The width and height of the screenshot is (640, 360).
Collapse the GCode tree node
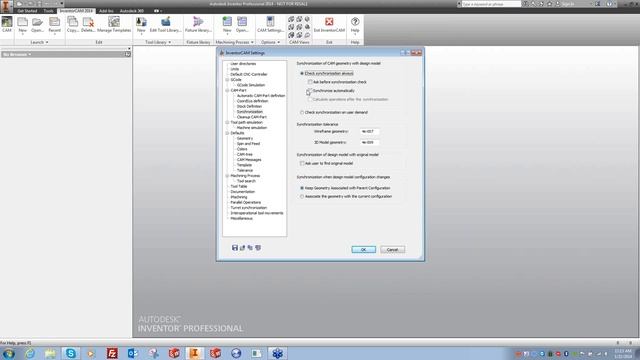227,80
